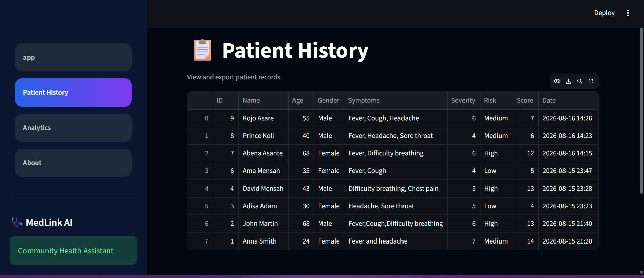Expand table to fullscreen icon
The image size is (644, 278).
(x=591, y=81)
